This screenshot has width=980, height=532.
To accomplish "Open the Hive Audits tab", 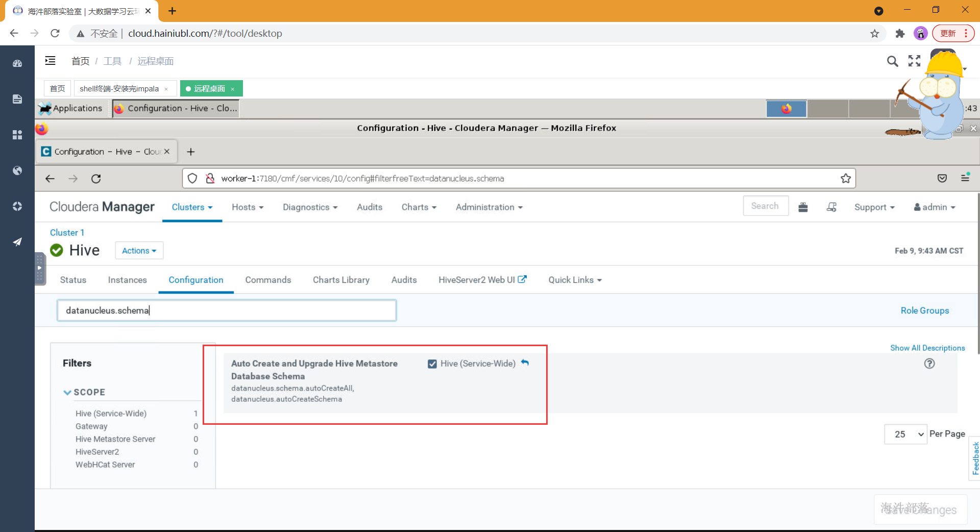I will click(404, 280).
